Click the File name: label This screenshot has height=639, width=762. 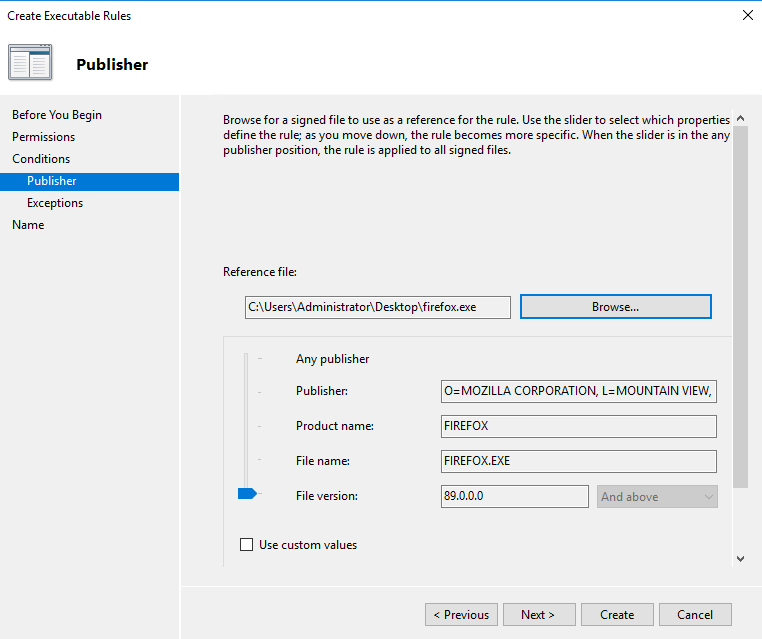point(323,461)
